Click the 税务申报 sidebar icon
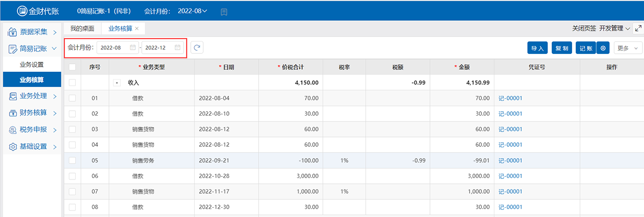 point(13,130)
